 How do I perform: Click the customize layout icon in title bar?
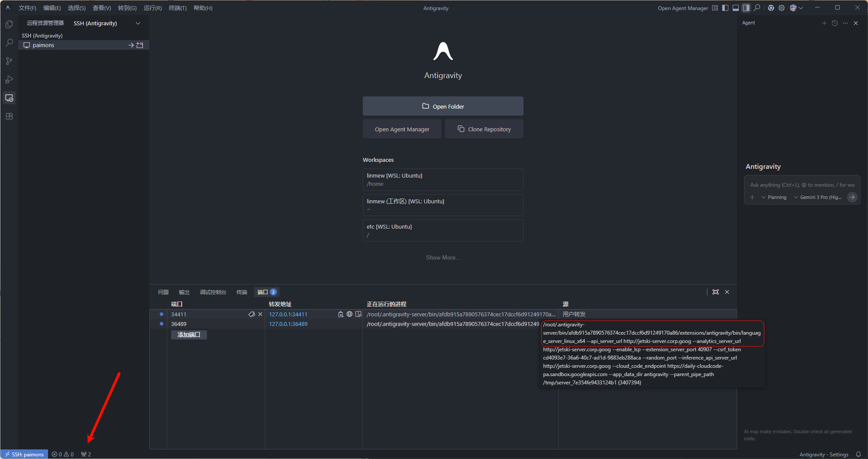pos(715,8)
